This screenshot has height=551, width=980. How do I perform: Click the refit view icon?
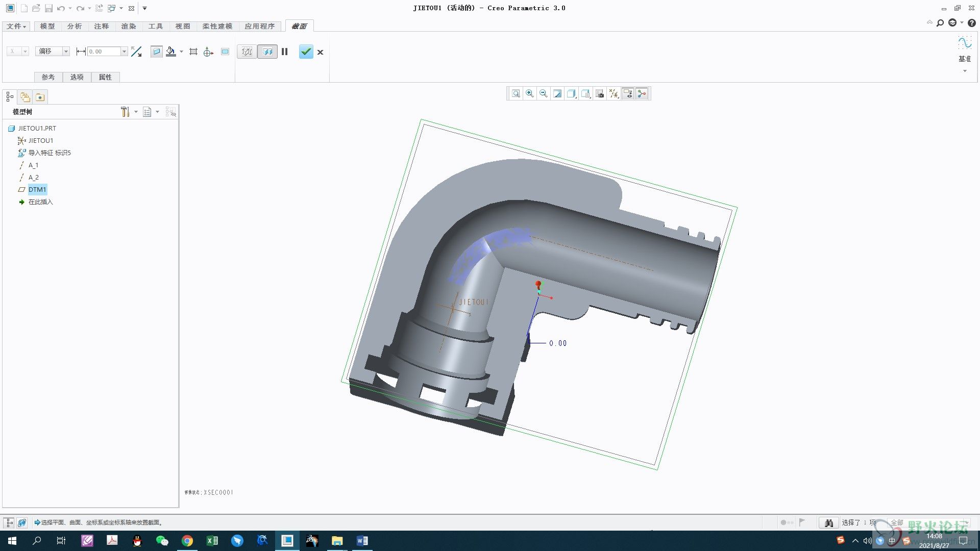516,93
